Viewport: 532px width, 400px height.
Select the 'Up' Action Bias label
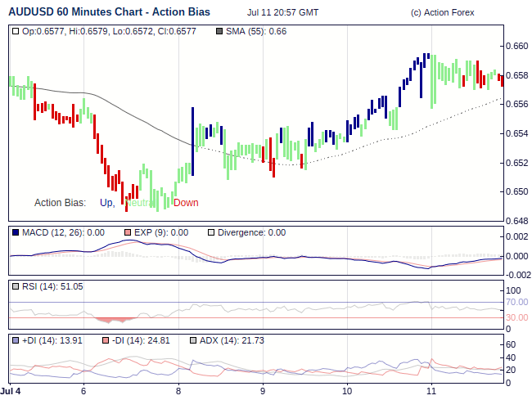coord(106,203)
